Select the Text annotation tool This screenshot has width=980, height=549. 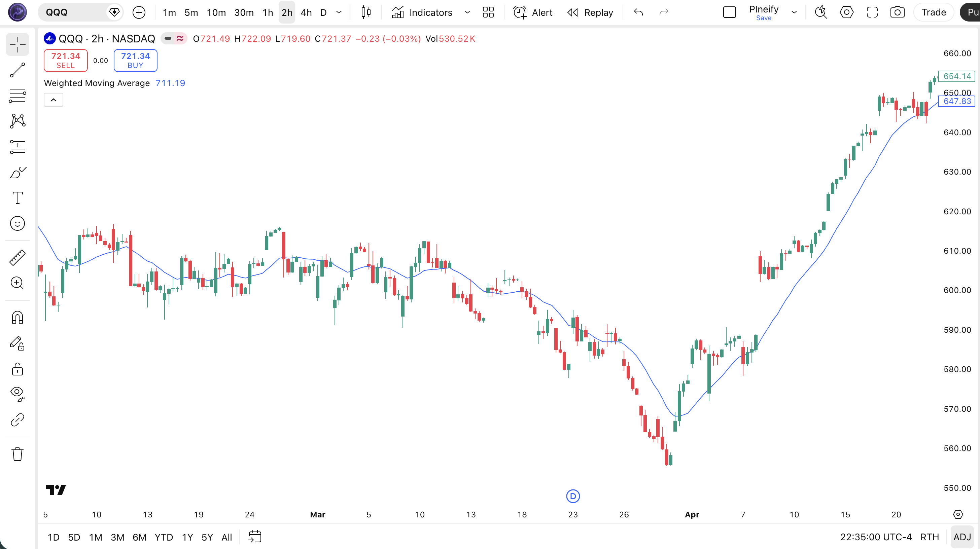click(x=17, y=198)
